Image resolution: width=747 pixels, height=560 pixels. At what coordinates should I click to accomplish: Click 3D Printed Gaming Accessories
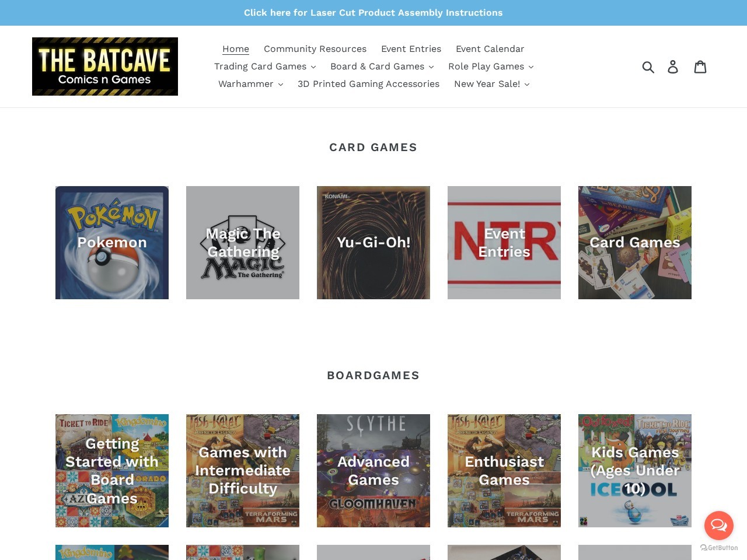(368, 84)
